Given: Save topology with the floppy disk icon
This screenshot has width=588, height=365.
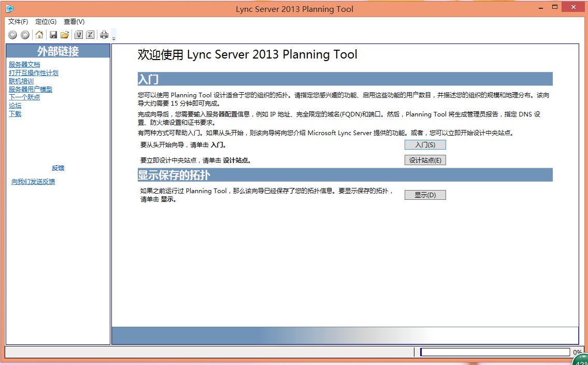Looking at the screenshot, I should 53,35.
